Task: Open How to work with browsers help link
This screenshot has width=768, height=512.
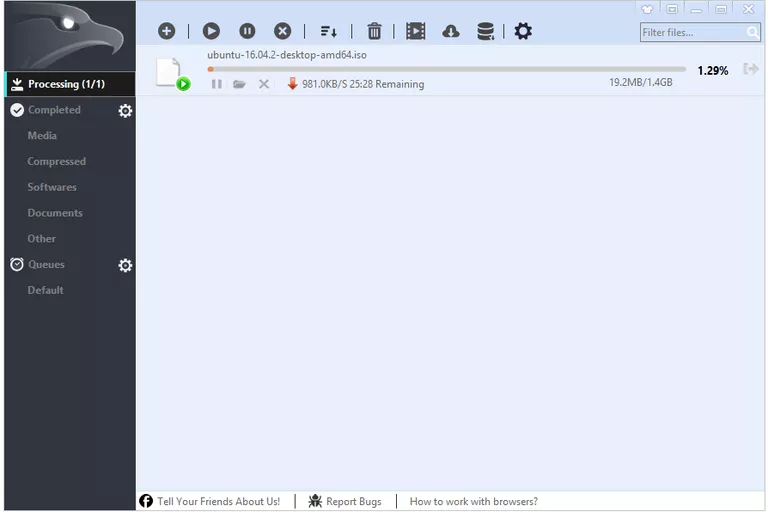Action: (x=474, y=501)
